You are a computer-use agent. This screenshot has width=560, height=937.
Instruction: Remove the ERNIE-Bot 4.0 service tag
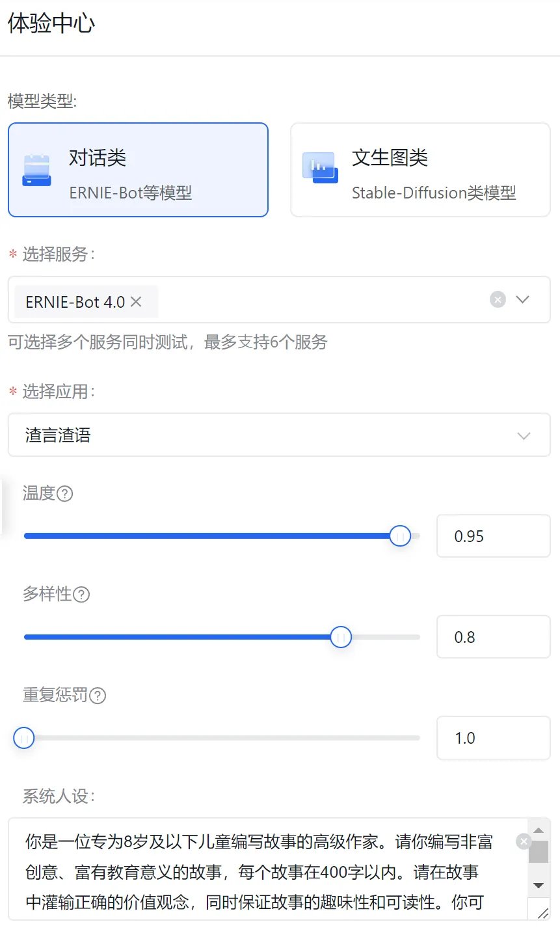(x=136, y=302)
